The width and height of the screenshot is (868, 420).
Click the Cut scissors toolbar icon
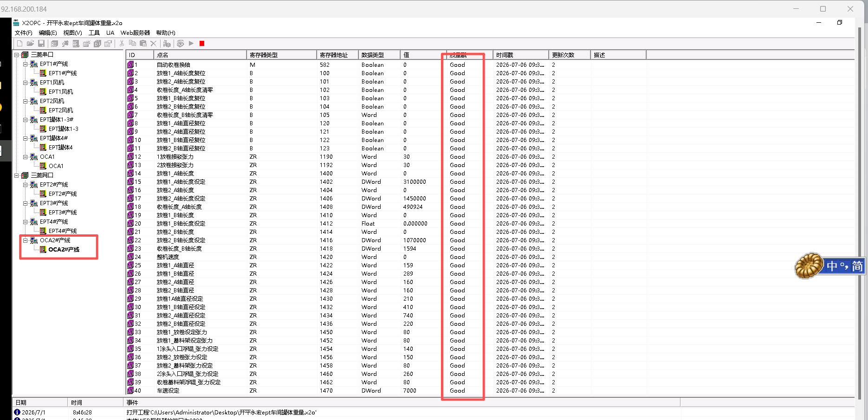[x=122, y=44]
